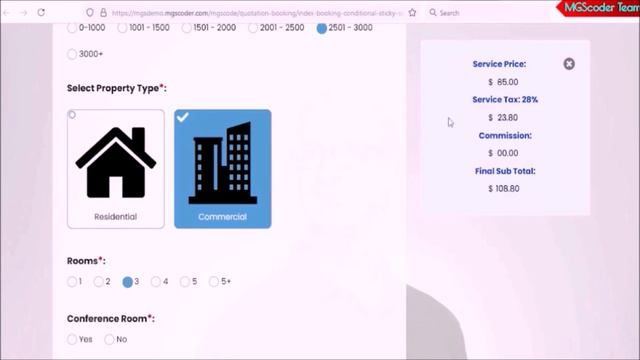Click the Rooms label

[86, 261]
